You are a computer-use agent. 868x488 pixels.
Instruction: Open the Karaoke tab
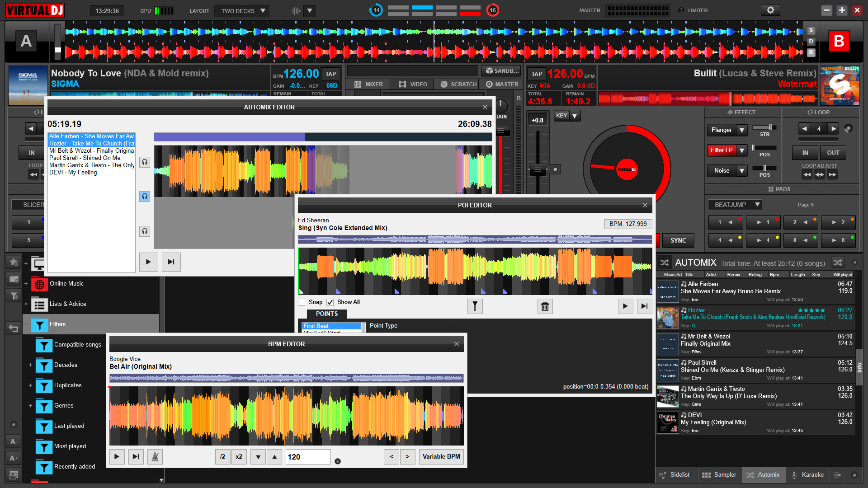807,475
